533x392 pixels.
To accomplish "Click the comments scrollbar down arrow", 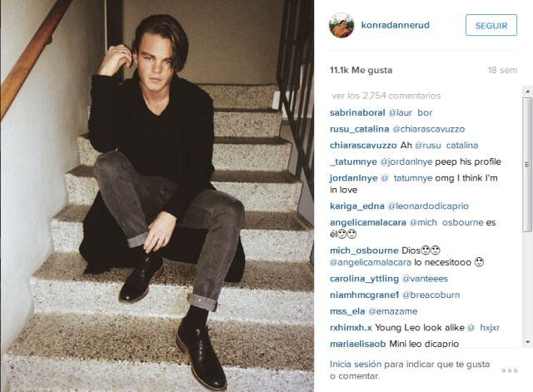I will point(527,342).
